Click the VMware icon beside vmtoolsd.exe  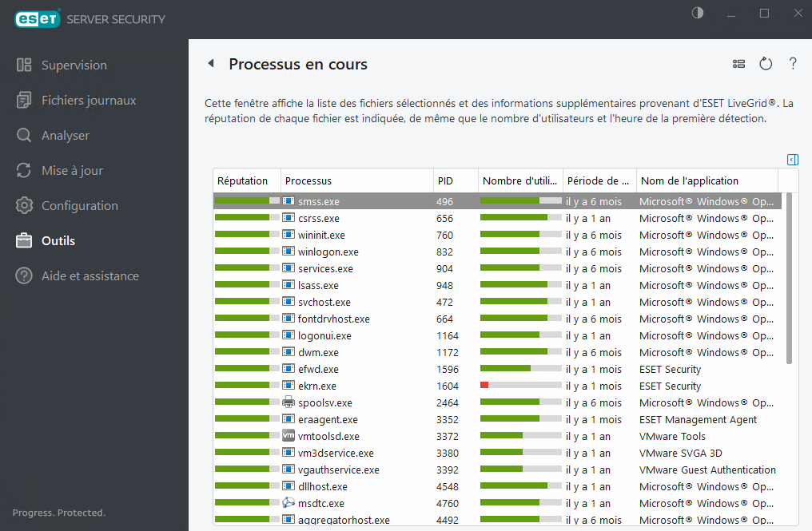point(288,436)
